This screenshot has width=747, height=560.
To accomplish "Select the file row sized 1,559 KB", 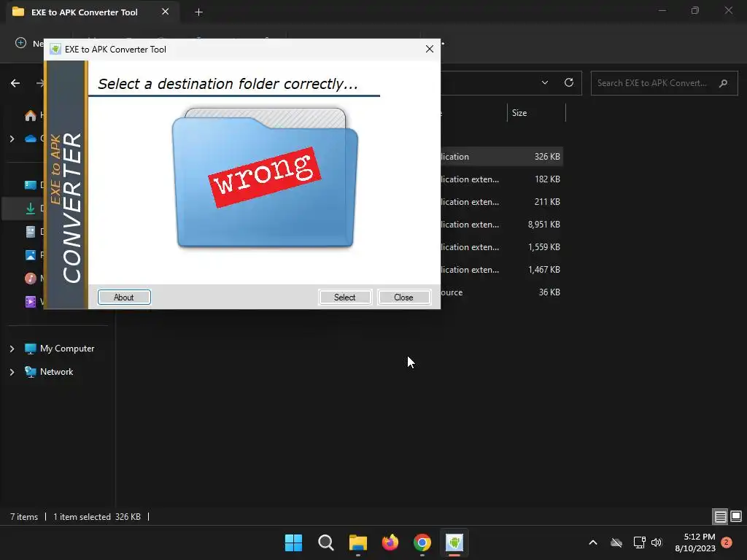I will 501,247.
